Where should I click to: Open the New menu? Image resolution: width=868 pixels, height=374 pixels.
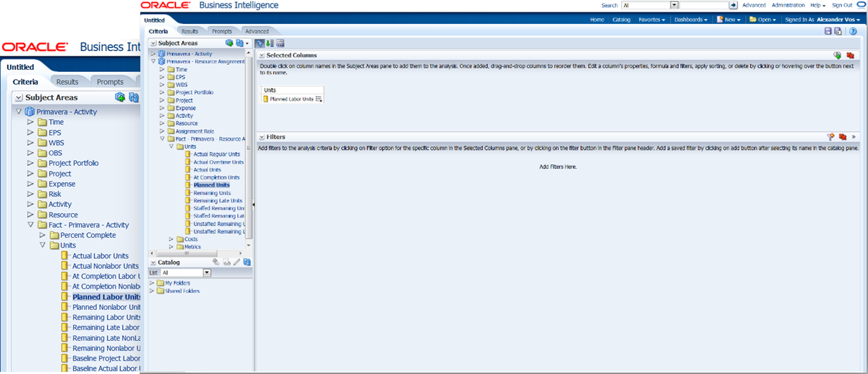click(x=729, y=20)
